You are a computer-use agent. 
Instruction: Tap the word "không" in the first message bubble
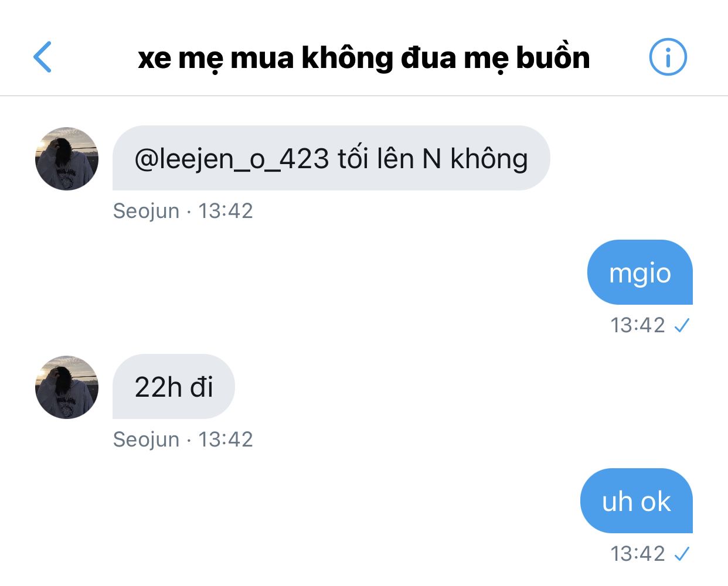coord(489,159)
